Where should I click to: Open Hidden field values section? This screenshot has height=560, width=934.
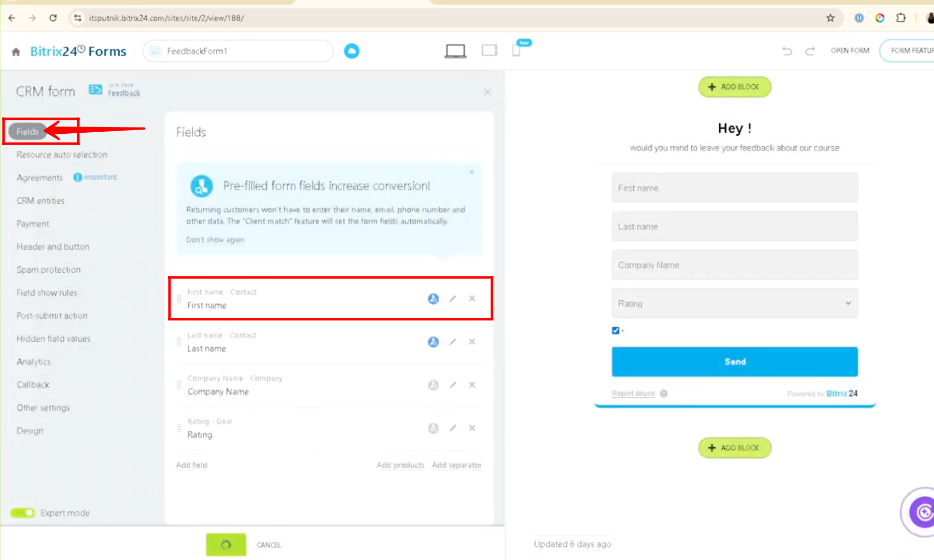pos(53,339)
